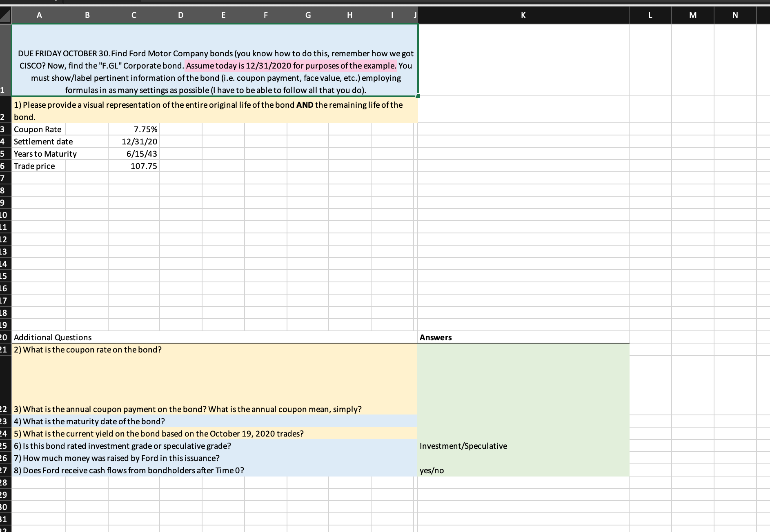Click the 'yes/no' answer cell
Viewport: 770px width, 532px height.
coord(523,470)
